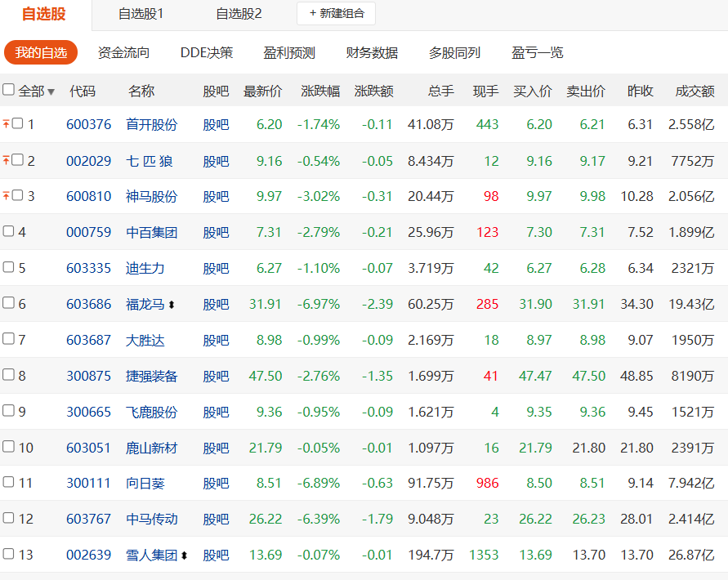The height and width of the screenshot is (580, 728).
Task: Tick the checkbox for 福龙马
Action: point(8,303)
